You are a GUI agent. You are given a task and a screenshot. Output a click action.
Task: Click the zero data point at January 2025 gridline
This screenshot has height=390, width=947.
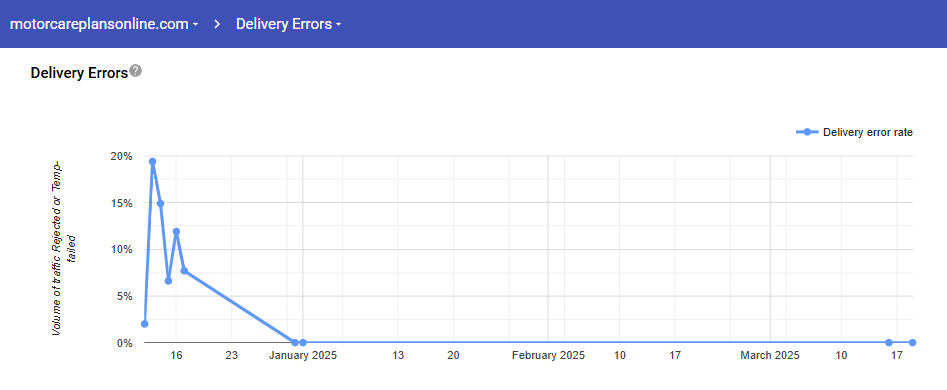pyautogui.click(x=303, y=342)
